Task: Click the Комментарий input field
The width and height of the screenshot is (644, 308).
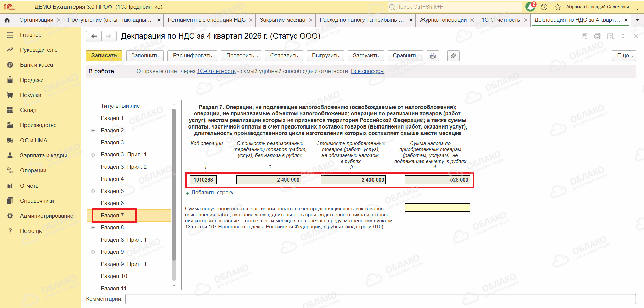Action: pyautogui.click(x=380, y=299)
